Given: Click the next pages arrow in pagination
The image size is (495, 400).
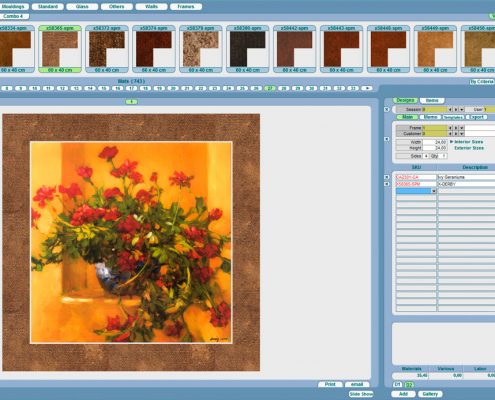Looking at the screenshot, I should [x=367, y=88].
